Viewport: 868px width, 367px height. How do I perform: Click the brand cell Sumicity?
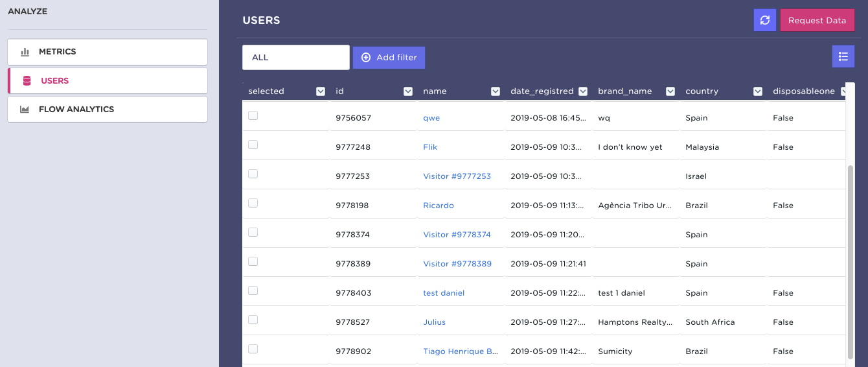[615, 351]
